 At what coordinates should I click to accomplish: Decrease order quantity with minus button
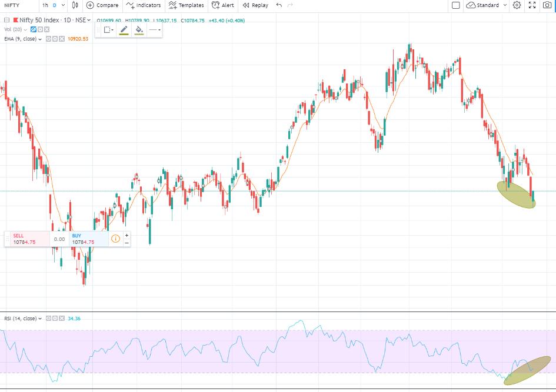126,243
